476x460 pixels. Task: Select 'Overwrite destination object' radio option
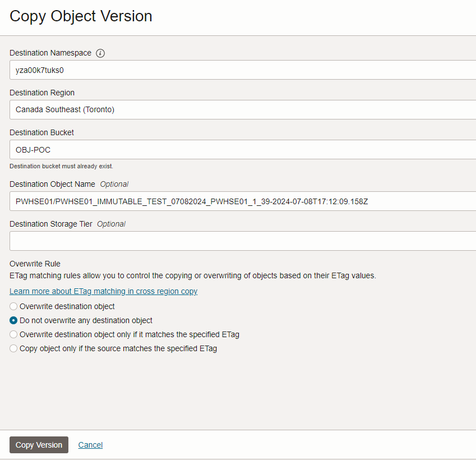pos(13,306)
